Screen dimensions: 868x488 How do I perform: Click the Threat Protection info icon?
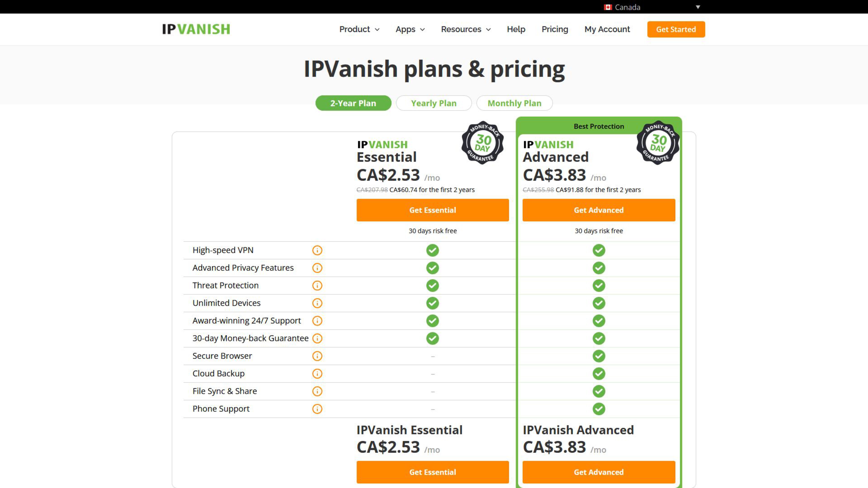click(x=317, y=286)
